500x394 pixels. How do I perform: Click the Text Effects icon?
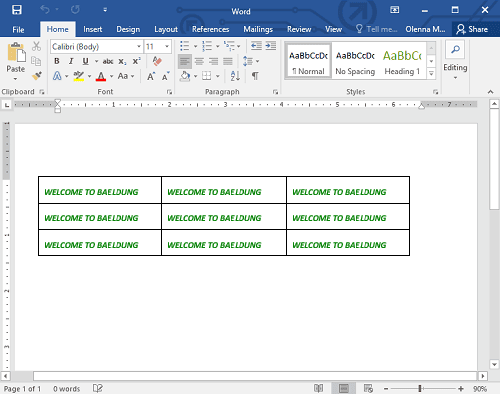pos(57,76)
